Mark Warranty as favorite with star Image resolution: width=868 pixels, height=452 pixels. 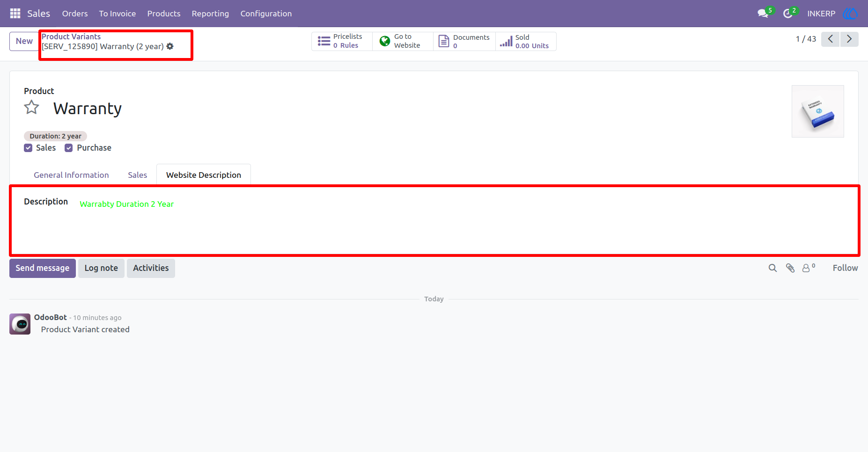coord(32,108)
